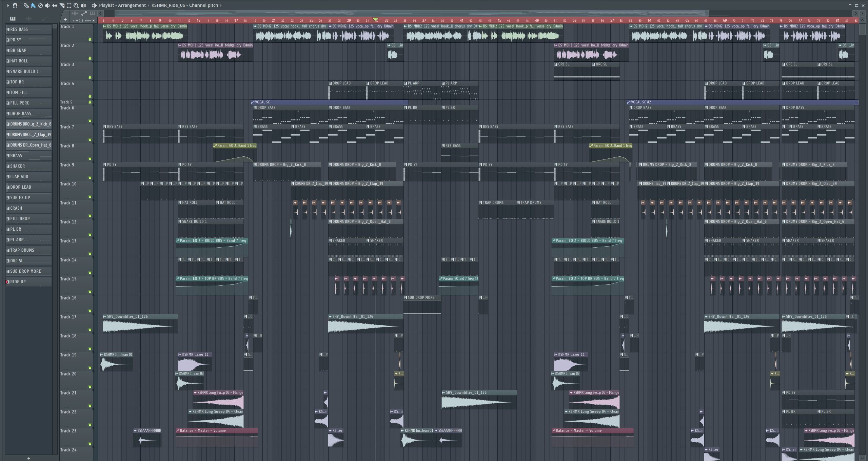The width and height of the screenshot is (868, 461).
Task: Select the Slice tool
Action: pos(62,5)
